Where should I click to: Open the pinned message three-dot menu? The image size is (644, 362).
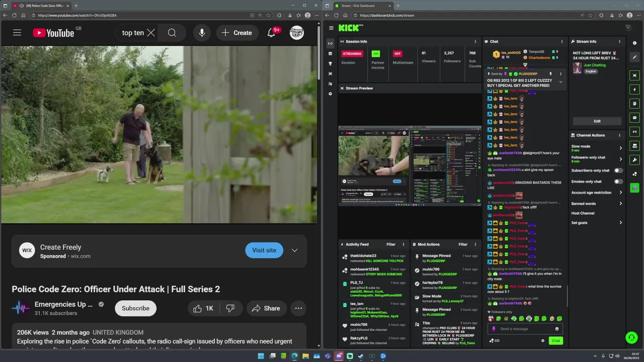coord(560,74)
